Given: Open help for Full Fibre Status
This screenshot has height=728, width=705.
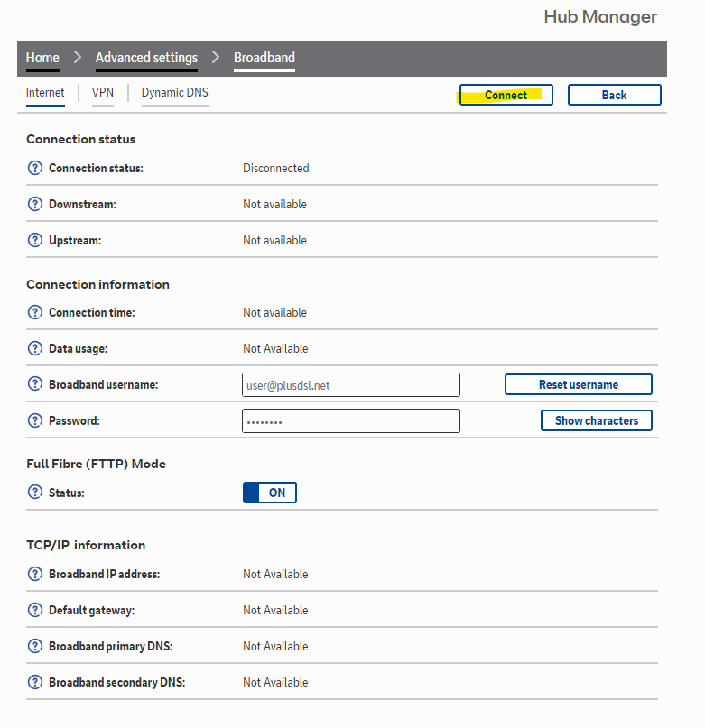Looking at the screenshot, I should tap(35, 493).
